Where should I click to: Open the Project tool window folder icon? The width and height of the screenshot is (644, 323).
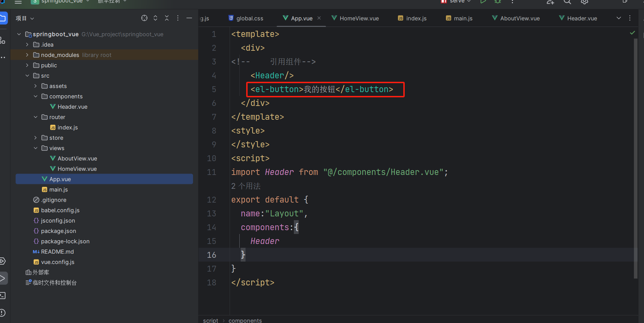[3, 18]
